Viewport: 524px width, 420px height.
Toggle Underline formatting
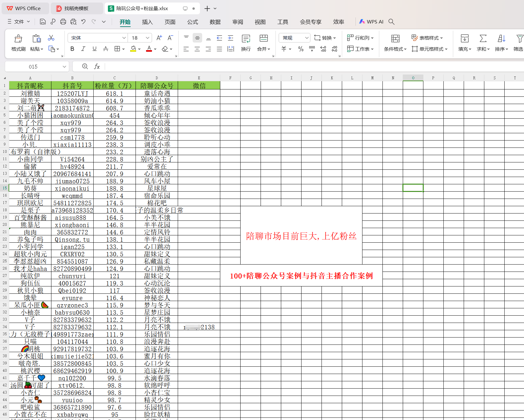[94, 49]
